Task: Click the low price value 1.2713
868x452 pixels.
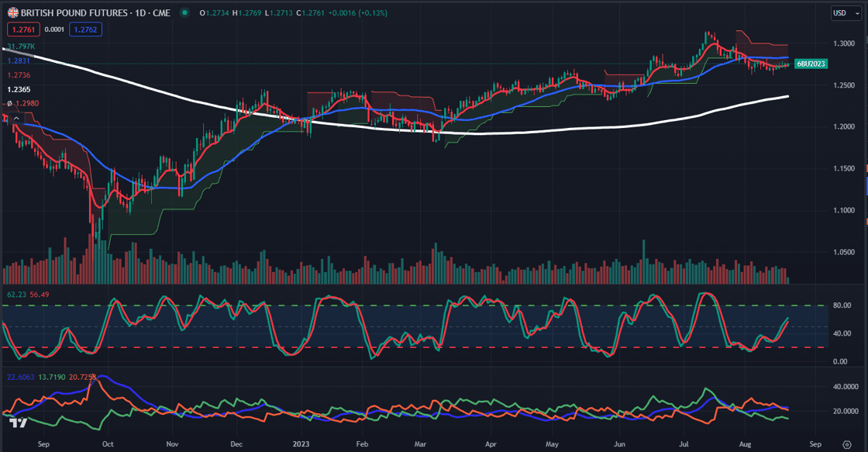Action: [281, 12]
